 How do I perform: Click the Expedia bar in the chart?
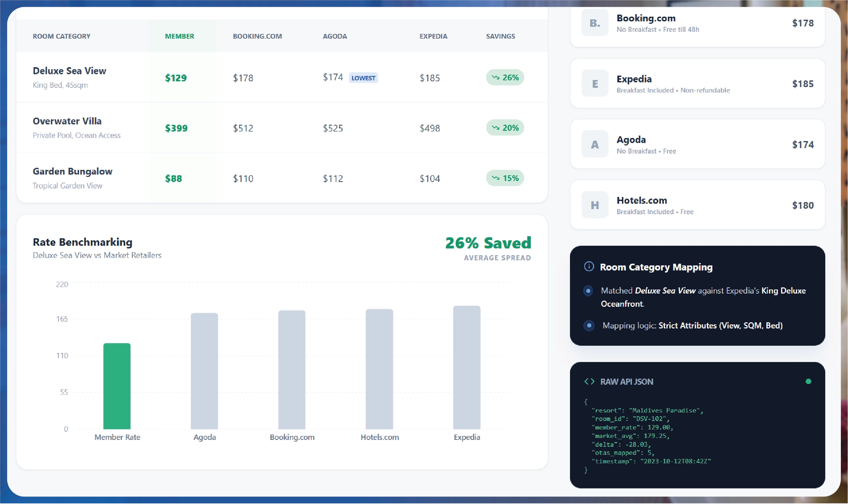tap(467, 367)
